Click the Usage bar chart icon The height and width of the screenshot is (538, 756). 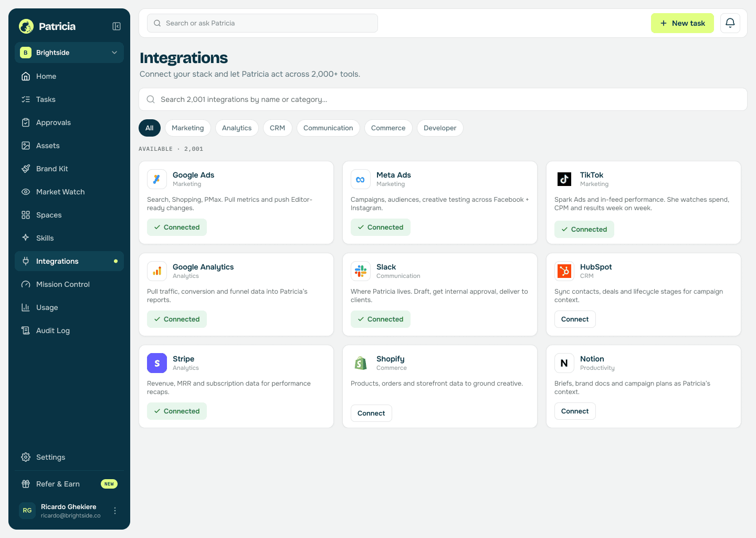pos(26,307)
